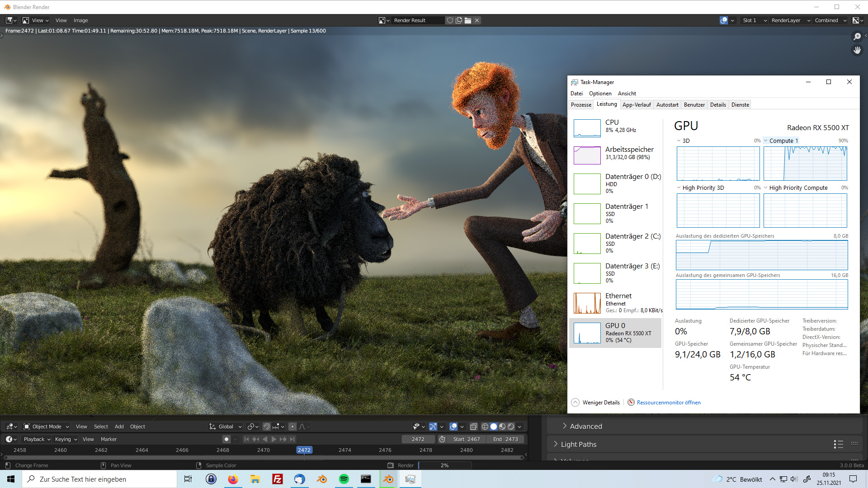Open the Marker menu in timeline
This screenshot has height=488, width=868.
coord(108,439)
